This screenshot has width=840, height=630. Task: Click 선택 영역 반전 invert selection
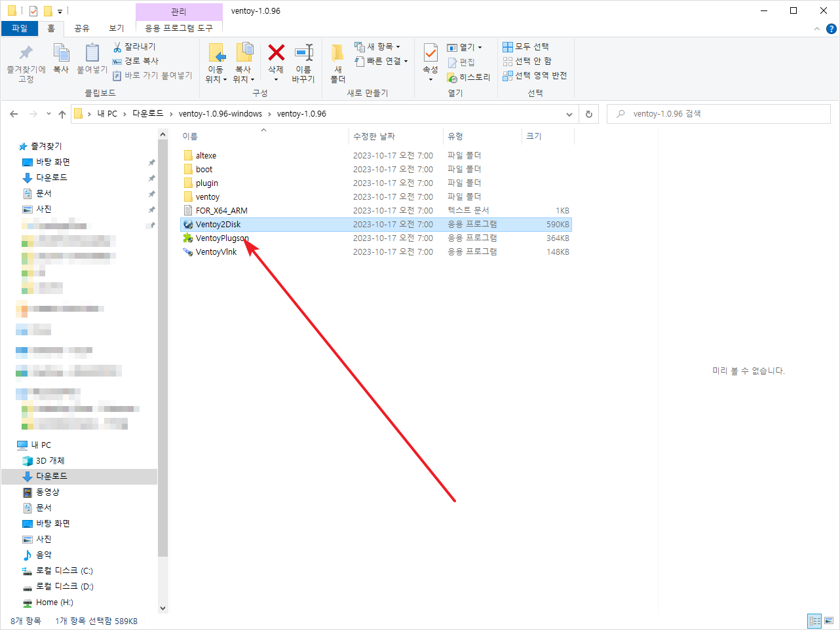535,75
